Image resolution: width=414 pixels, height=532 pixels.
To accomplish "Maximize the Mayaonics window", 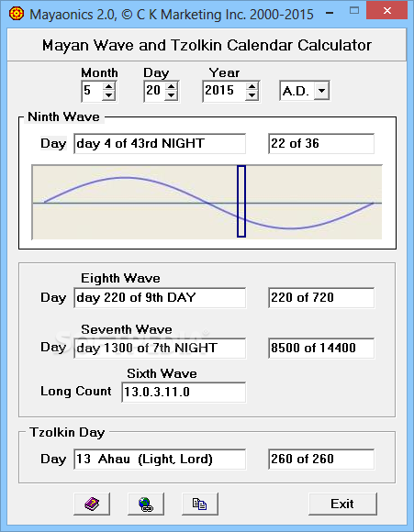I will 354,10.
